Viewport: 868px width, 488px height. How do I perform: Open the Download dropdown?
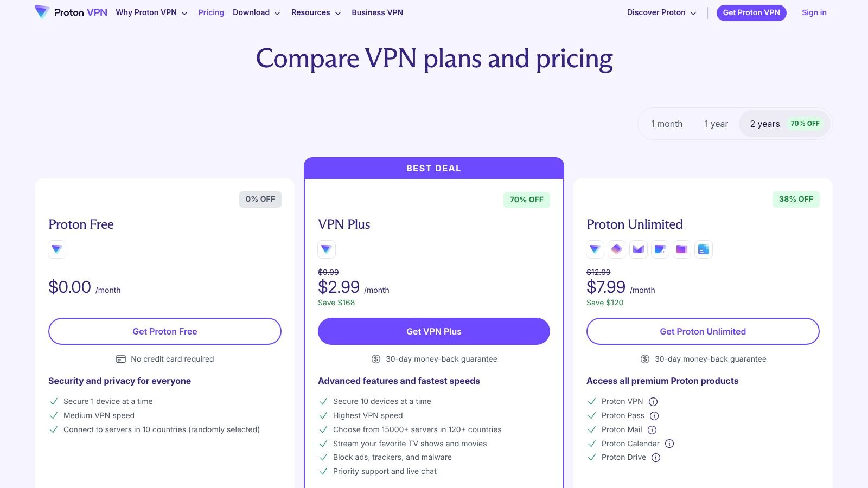pos(256,12)
